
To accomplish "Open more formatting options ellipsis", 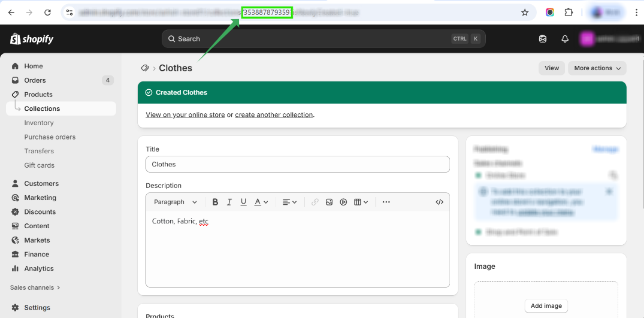I will point(386,202).
